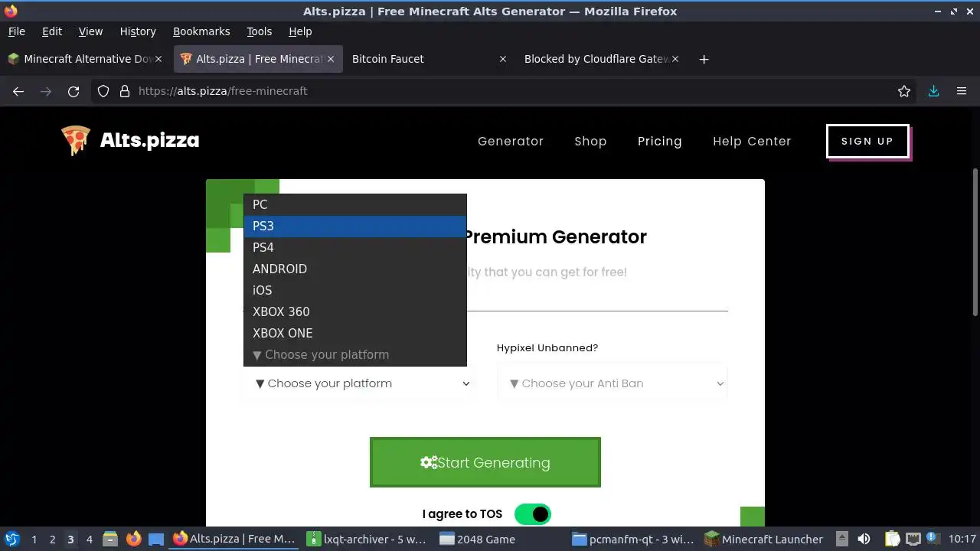Switch to Minecraft Launcher in taskbar

[766, 539]
